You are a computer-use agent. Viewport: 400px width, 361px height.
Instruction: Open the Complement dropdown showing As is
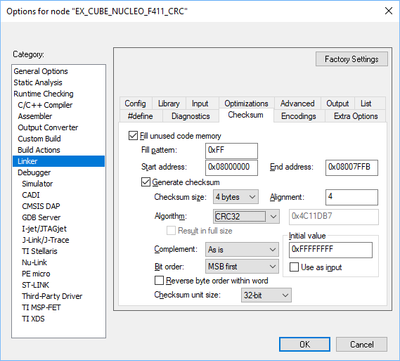tap(242, 249)
